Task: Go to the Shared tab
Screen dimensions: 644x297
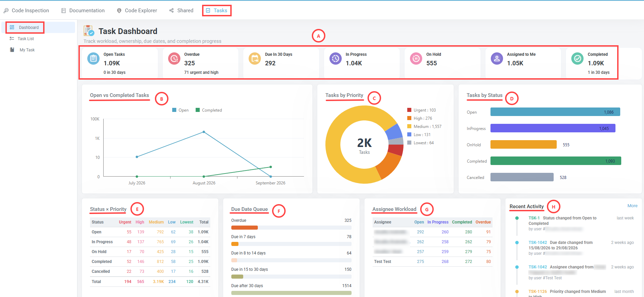Action: (x=181, y=11)
